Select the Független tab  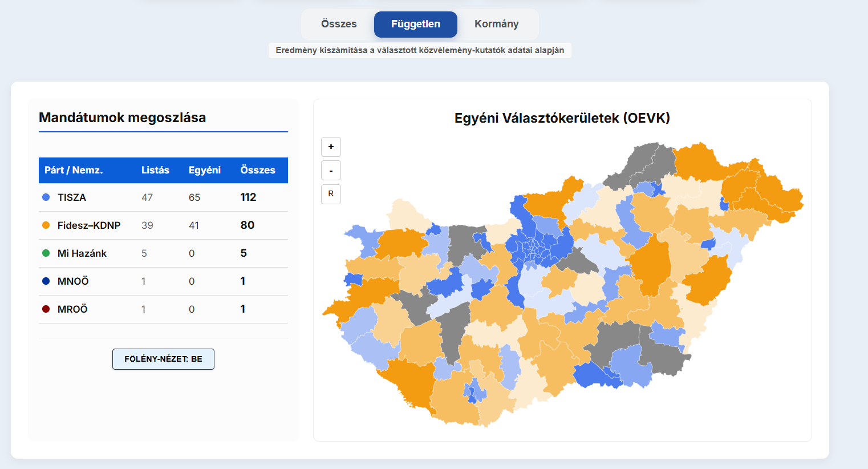(x=415, y=24)
